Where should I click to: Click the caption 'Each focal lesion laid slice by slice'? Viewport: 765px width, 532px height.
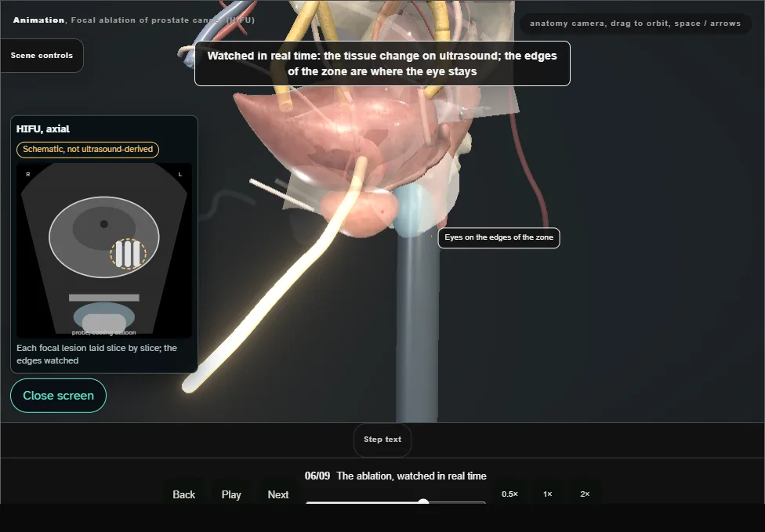coord(96,354)
